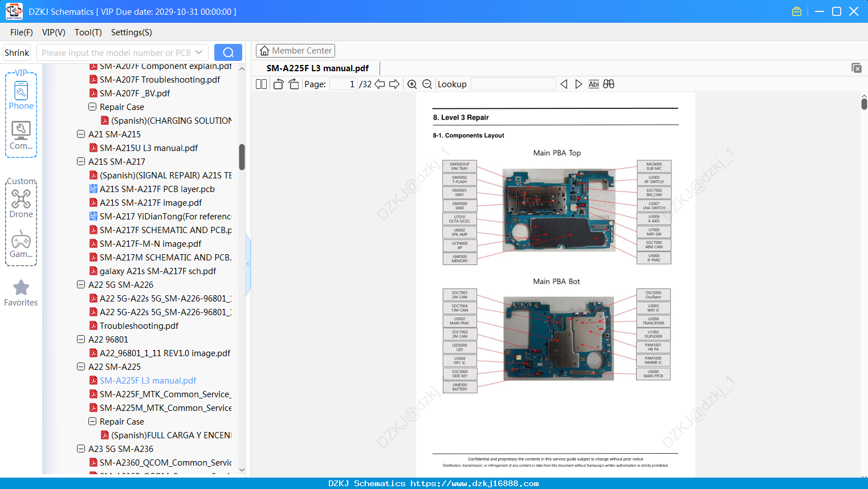Toggle two-page view layout icon
The height and width of the screenshot is (489, 868).
click(x=261, y=84)
